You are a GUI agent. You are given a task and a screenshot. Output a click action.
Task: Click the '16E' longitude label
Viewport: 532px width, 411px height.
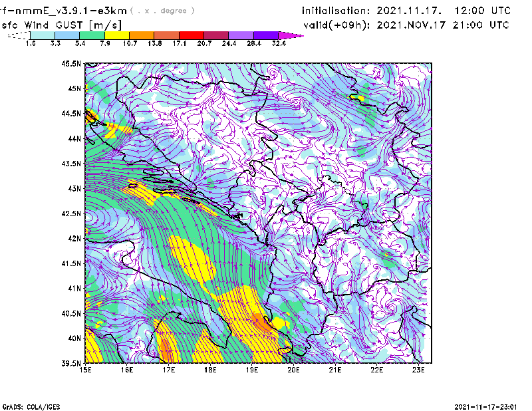click(x=127, y=370)
